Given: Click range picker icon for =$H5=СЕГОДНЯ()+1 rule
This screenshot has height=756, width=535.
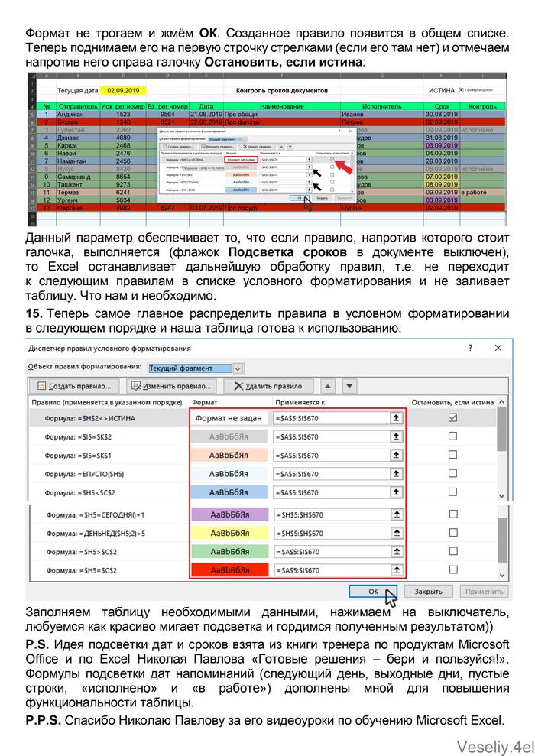Looking at the screenshot, I should (x=396, y=515).
